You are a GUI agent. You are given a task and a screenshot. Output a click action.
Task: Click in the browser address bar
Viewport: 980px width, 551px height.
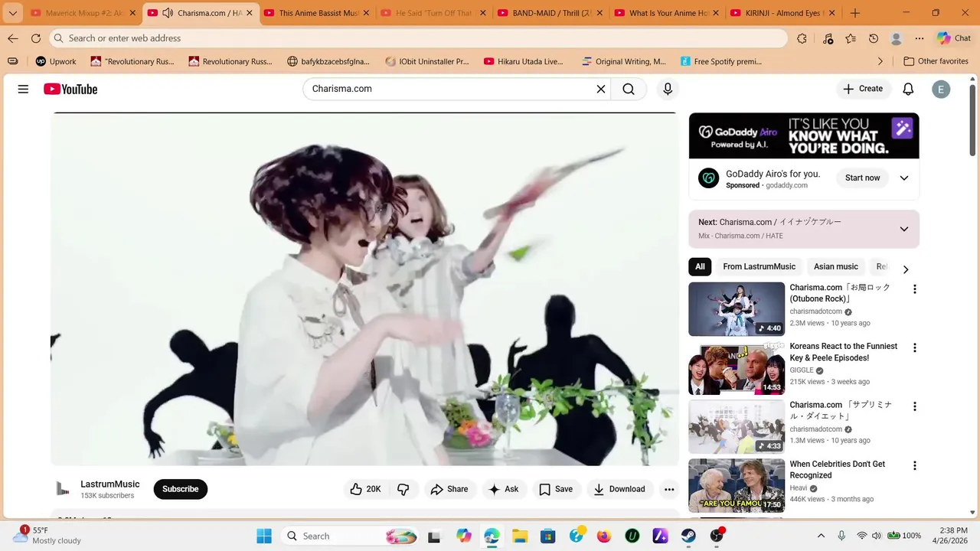[419, 38]
